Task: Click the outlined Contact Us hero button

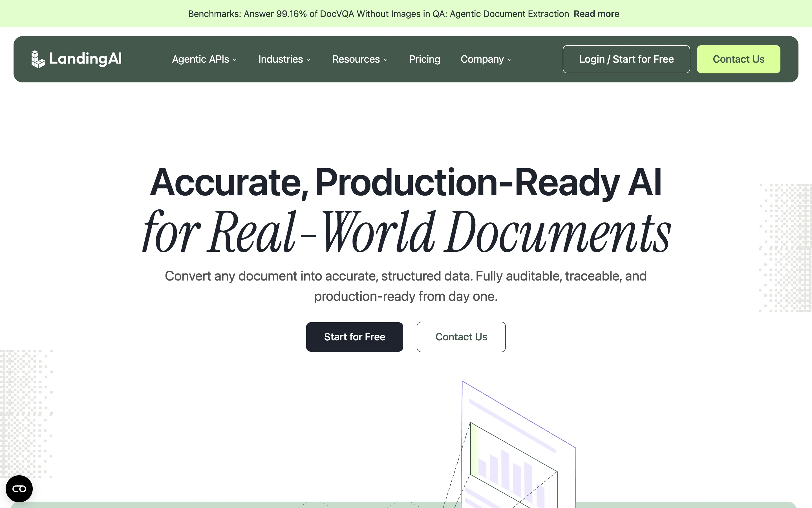Action: (461, 337)
